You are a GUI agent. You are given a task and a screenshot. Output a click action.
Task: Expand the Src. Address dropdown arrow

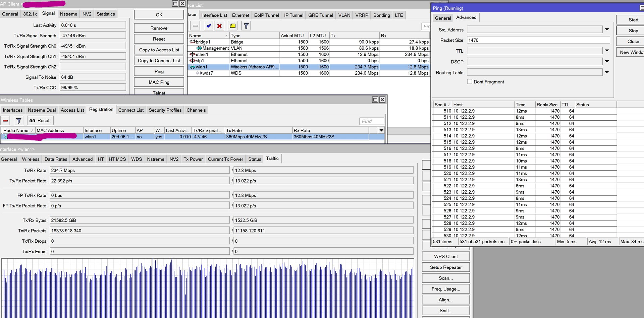607,29
